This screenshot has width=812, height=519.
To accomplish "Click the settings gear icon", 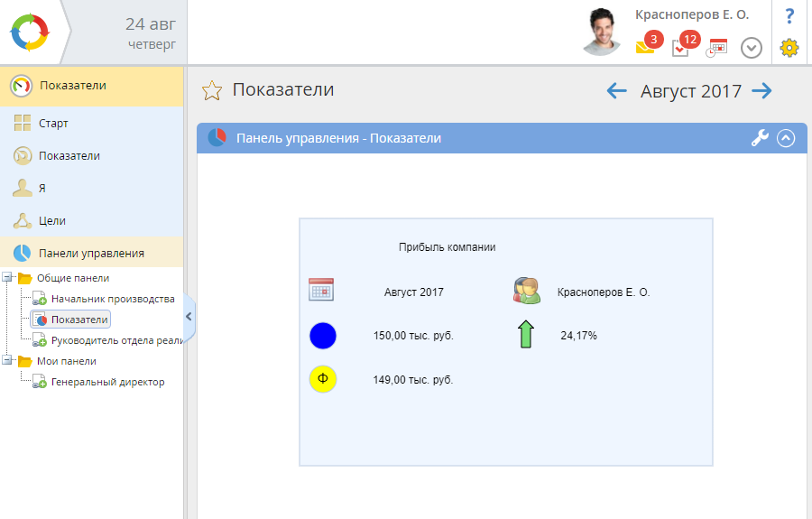I will click(x=789, y=48).
